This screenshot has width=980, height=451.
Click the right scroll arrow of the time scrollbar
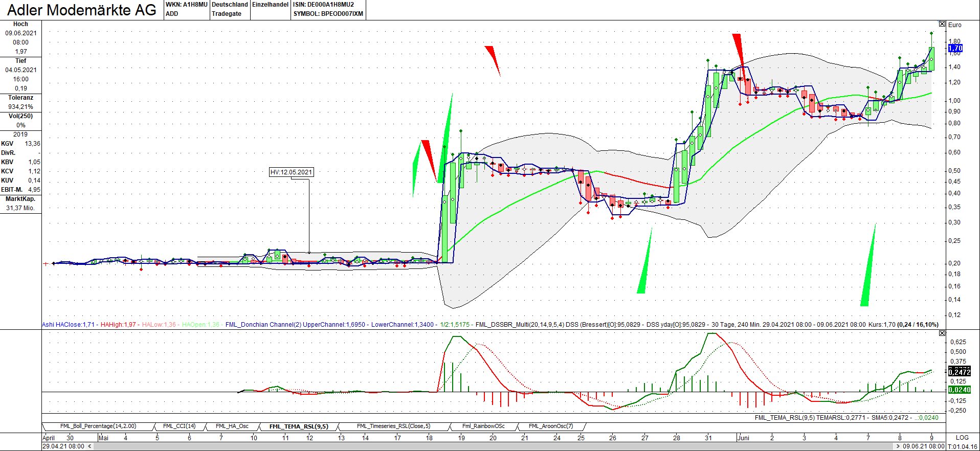[898, 446]
